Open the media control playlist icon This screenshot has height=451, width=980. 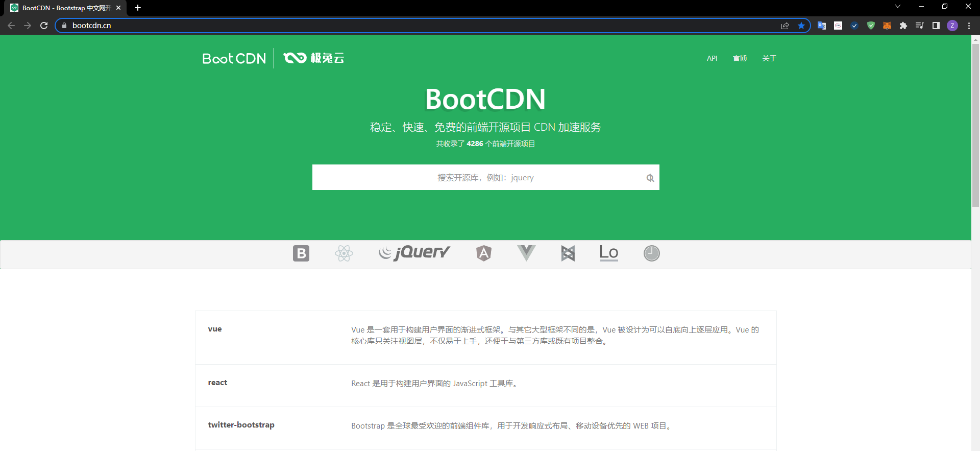pos(920,26)
